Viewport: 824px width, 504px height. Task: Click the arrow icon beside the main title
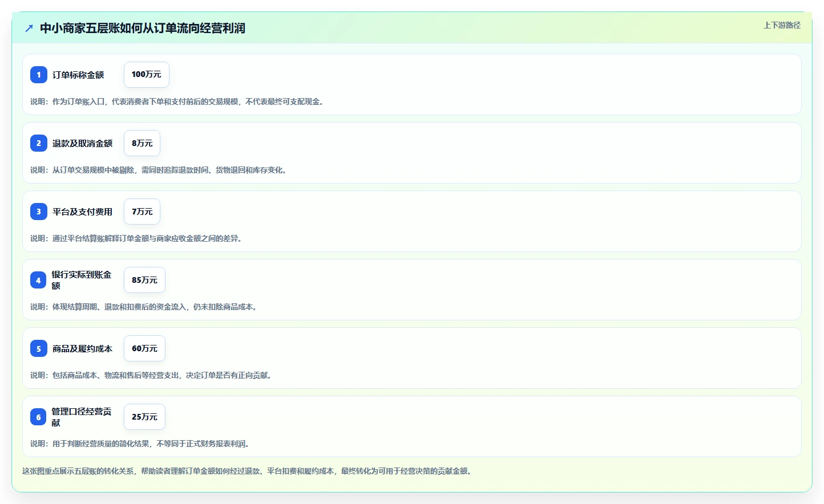(x=29, y=28)
